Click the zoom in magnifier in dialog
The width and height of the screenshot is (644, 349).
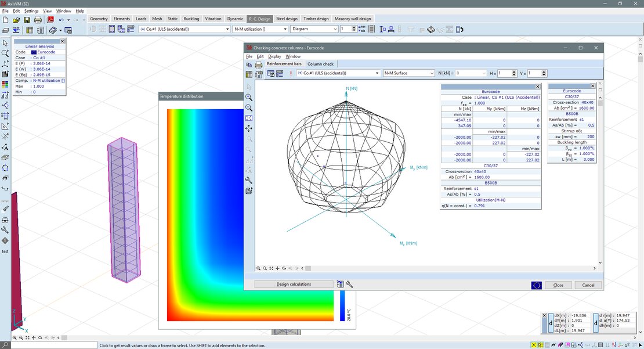(x=249, y=98)
